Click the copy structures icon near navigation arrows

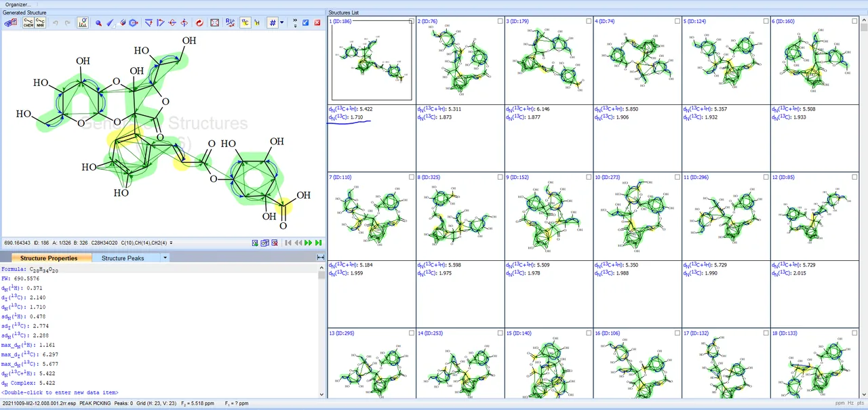[265, 243]
